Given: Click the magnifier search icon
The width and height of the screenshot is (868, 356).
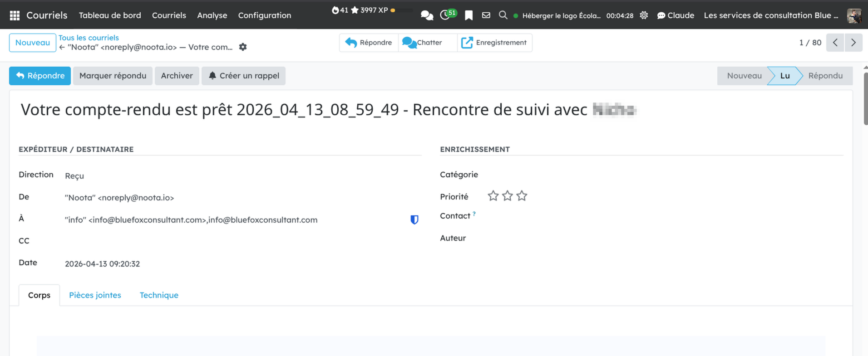Looking at the screenshot, I should [x=503, y=15].
